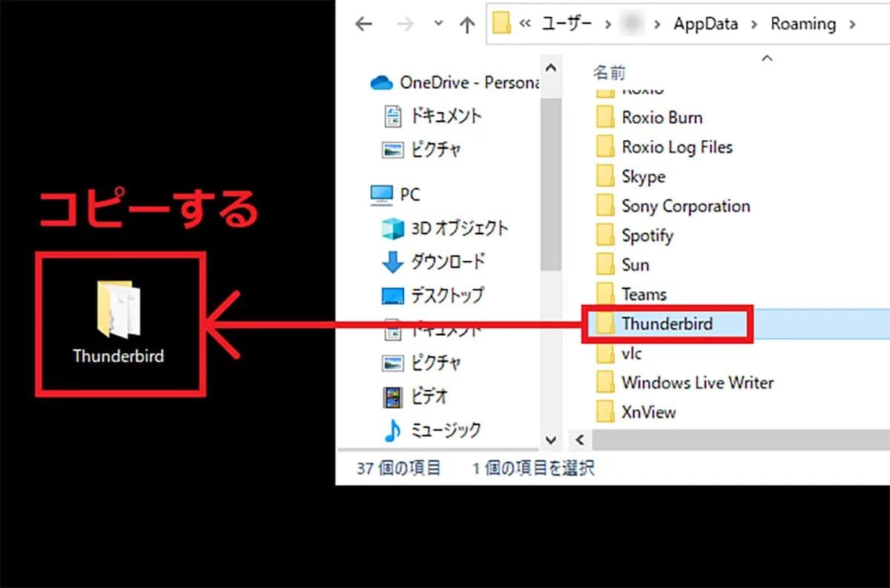This screenshot has width=890, height=588.
Task: Click the AppData breadcrumb segment
Action: tap(705, 24)
